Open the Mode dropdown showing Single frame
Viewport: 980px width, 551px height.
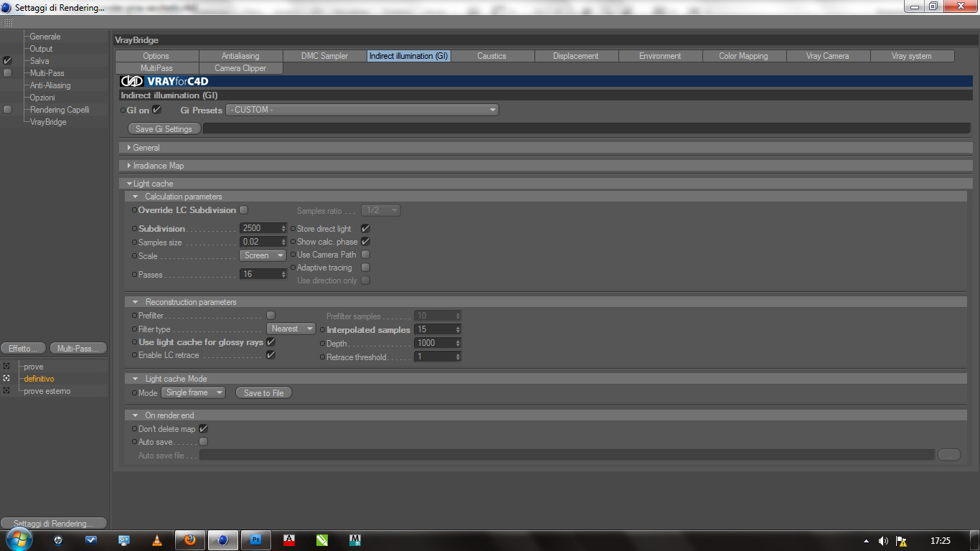click(193, 392)
